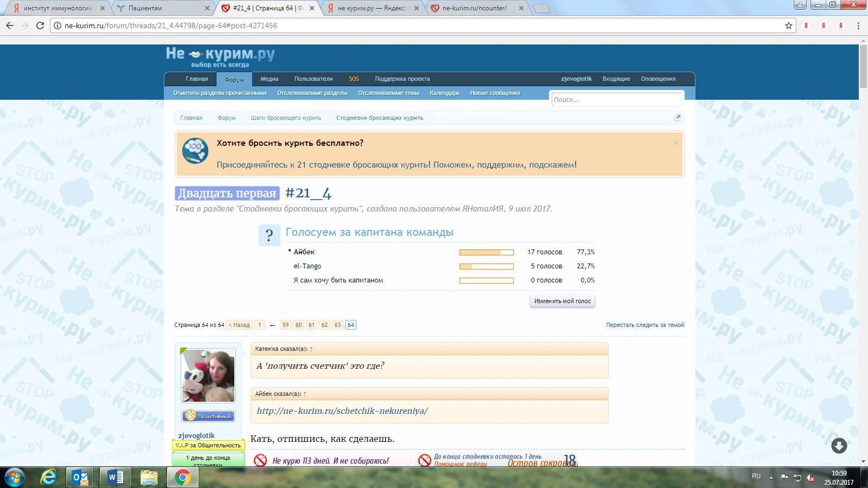Close the 'ne-kurim.ru/ncounter/' tab
868x488 pixels.
tap(521, 8)
